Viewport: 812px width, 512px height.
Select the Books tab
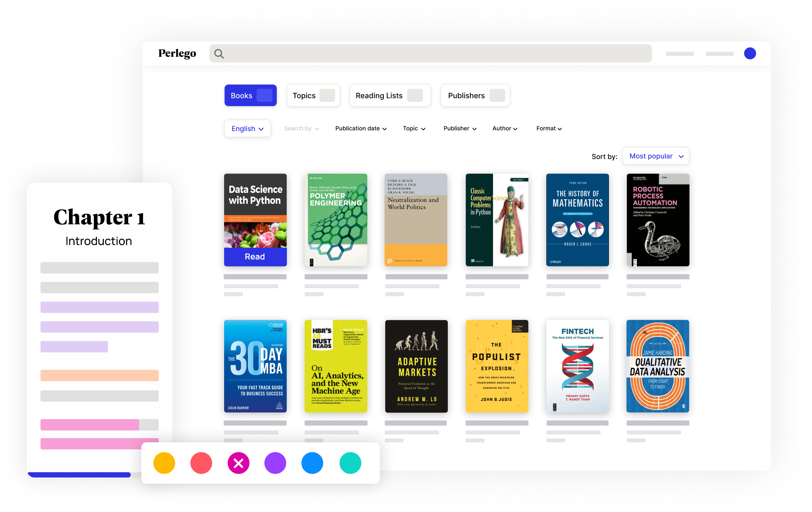coord(250,96)
